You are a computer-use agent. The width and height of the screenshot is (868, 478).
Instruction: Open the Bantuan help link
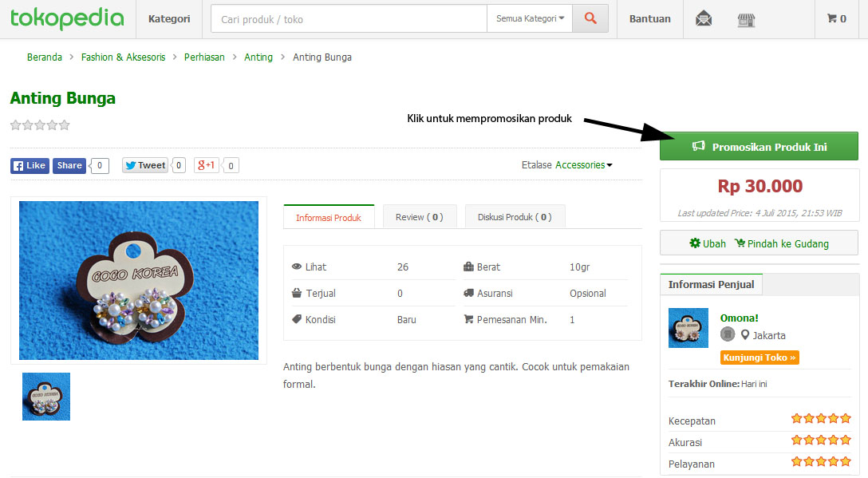tap(649, 19)
